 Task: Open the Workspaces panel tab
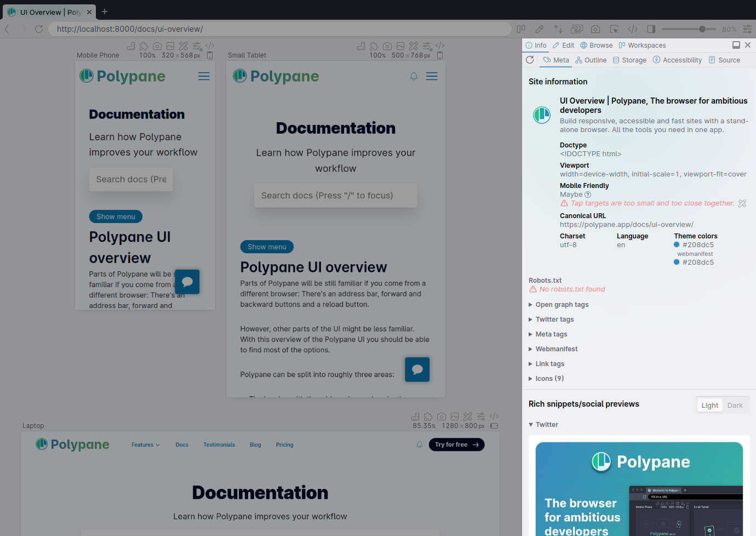click(643, 45)
